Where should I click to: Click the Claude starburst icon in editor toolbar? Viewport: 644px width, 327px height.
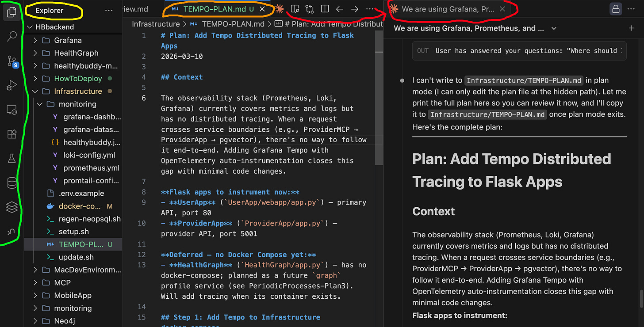(279, 9)
